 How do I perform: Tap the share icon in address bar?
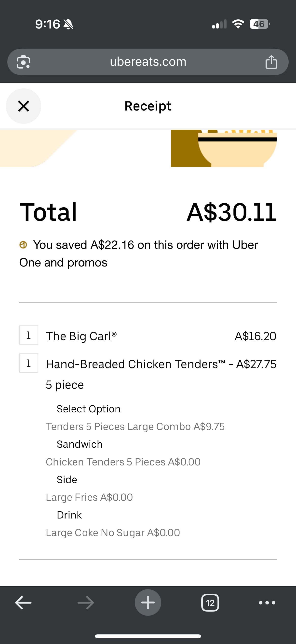tap(271, 62)
